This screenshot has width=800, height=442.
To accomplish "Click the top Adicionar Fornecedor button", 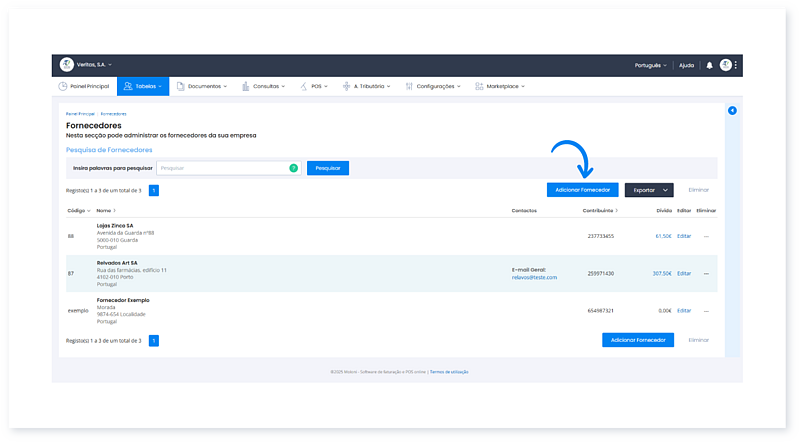I will click(583, 189).
